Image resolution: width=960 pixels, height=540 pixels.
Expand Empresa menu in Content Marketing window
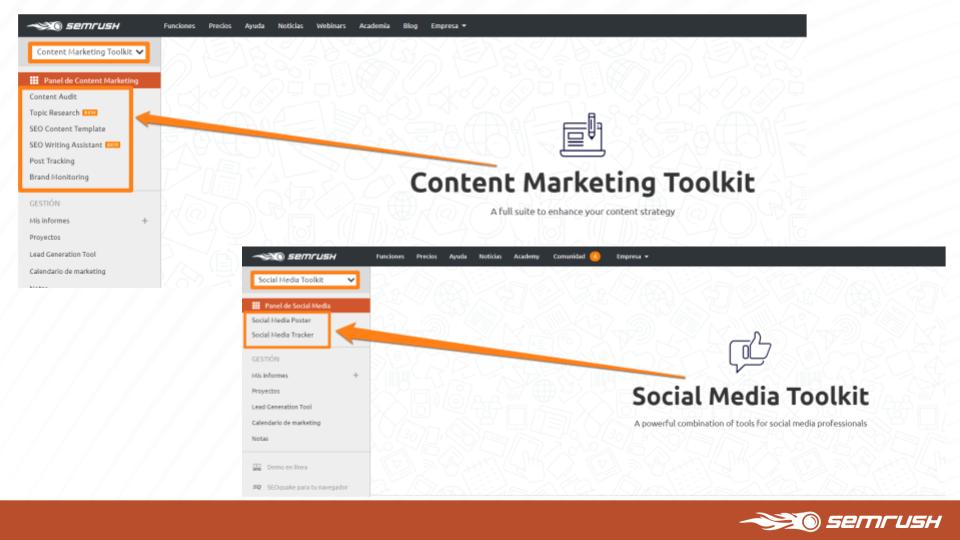tap(448, 26)
